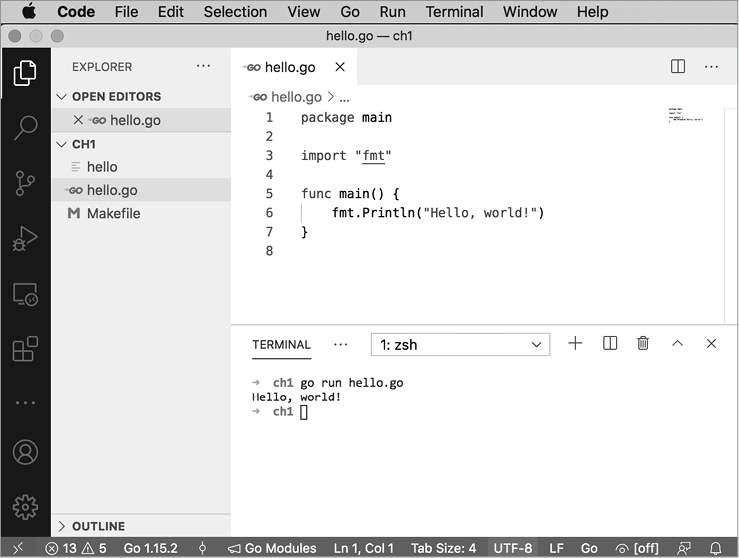Open the Source Control view
739x558 pixels.
tap(25, 183)
